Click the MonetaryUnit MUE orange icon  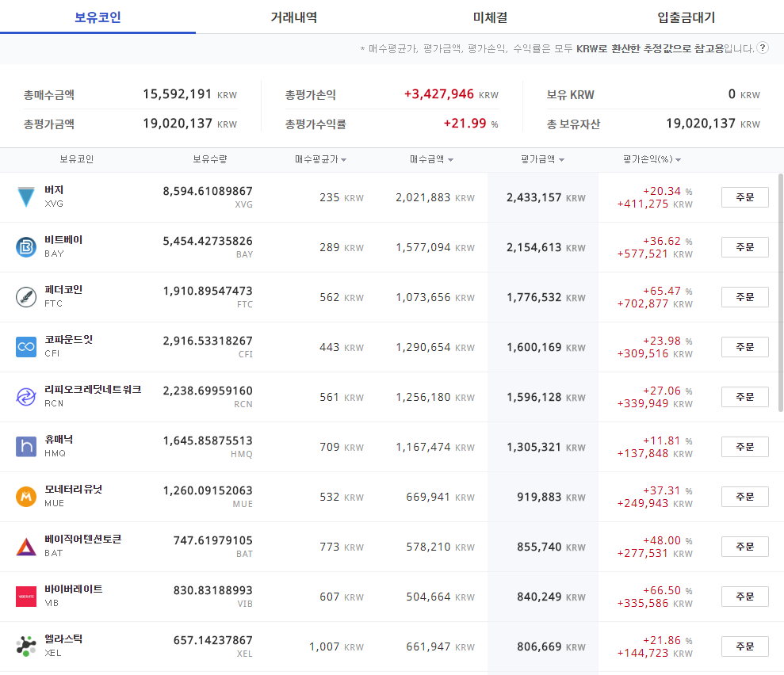click(26, 497)
